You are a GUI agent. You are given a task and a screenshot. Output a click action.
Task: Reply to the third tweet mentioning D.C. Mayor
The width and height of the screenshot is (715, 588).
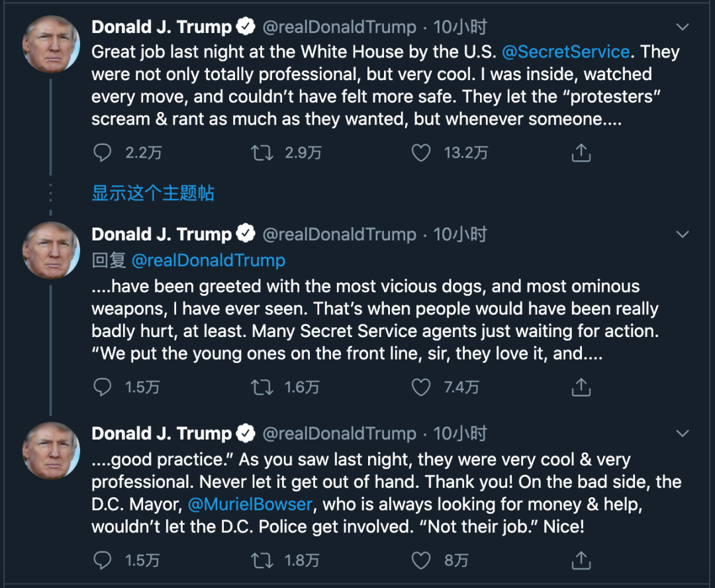click(x=102, y=560)
